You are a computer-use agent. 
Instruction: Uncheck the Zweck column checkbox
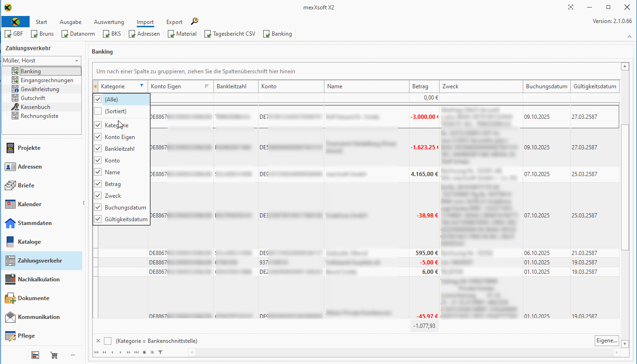pos(98,196)
